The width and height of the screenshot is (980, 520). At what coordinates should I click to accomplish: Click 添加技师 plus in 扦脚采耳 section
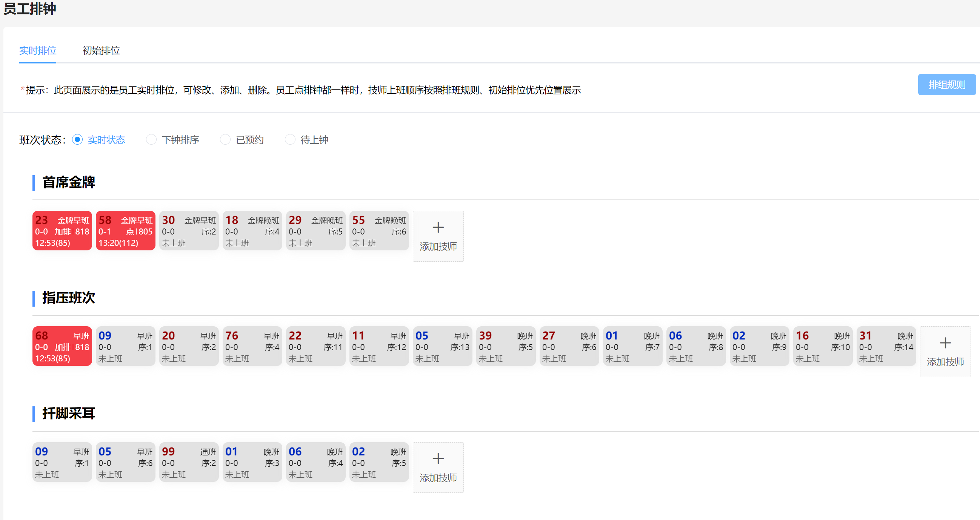(438, 459)
